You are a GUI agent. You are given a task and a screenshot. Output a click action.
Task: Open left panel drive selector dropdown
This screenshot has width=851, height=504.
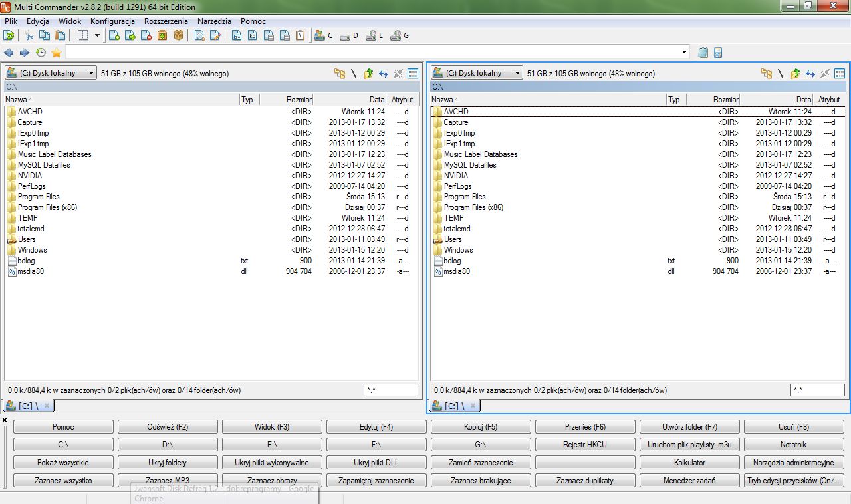click(51, 73)
